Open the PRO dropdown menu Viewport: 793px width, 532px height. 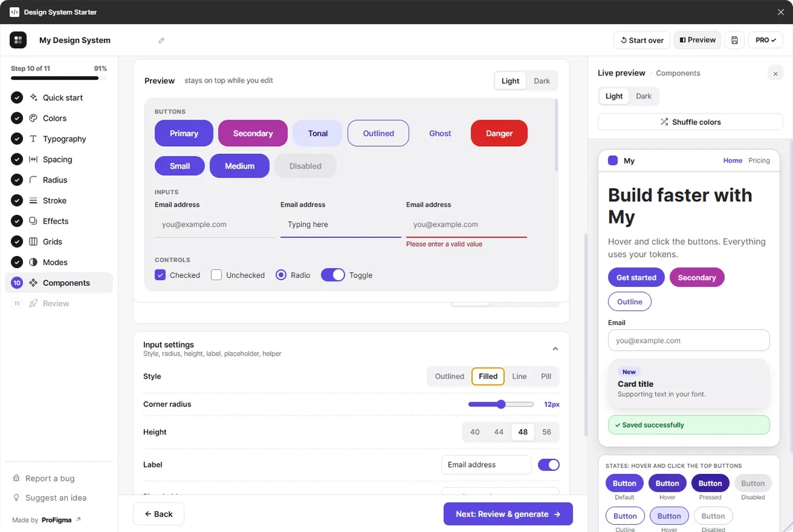coord(766,40)
